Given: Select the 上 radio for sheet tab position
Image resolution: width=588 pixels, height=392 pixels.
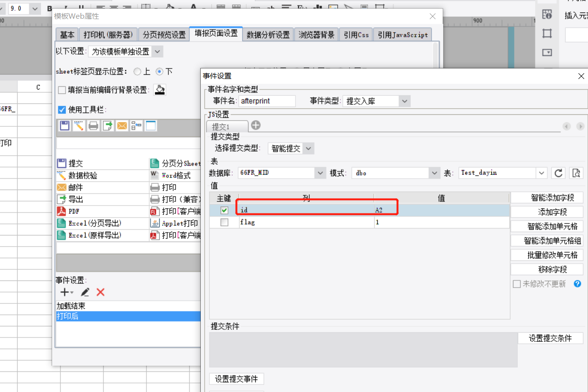Looking at the screenshot, I should pyautogui.click(x=138, y=71).
